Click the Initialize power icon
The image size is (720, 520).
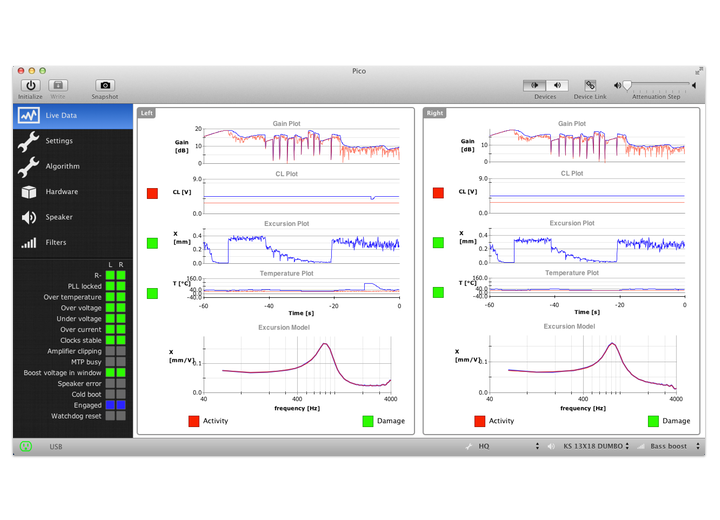point(30,85)
